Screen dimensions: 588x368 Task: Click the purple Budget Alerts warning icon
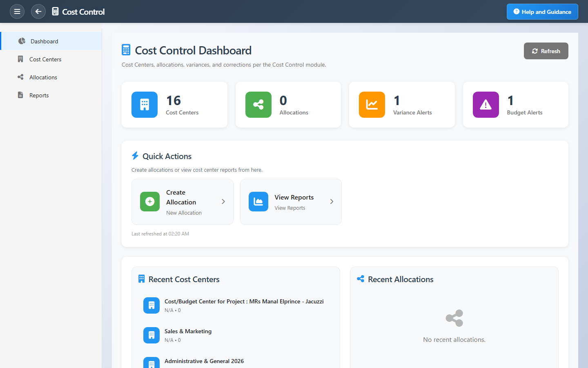click(486, 105)
